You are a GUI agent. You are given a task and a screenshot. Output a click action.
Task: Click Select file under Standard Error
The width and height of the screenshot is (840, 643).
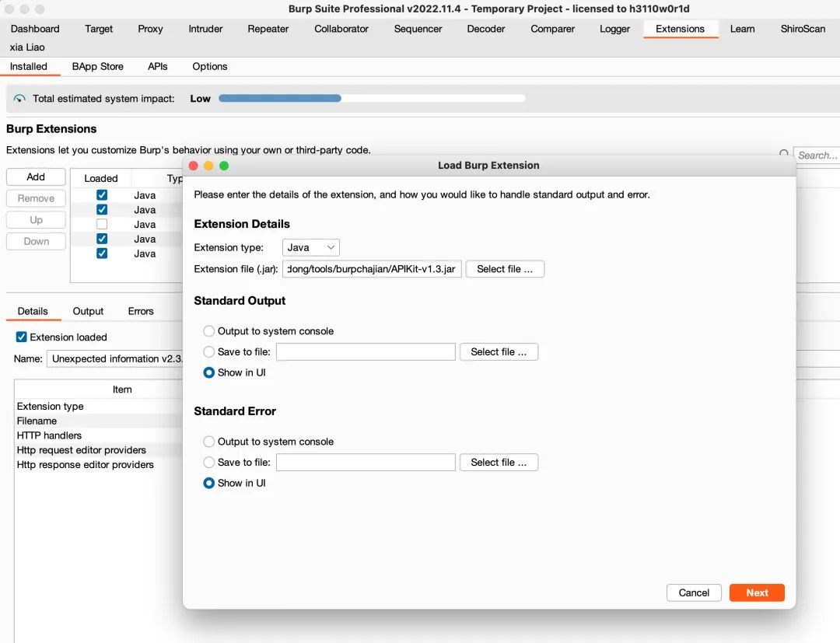(499, 462)
